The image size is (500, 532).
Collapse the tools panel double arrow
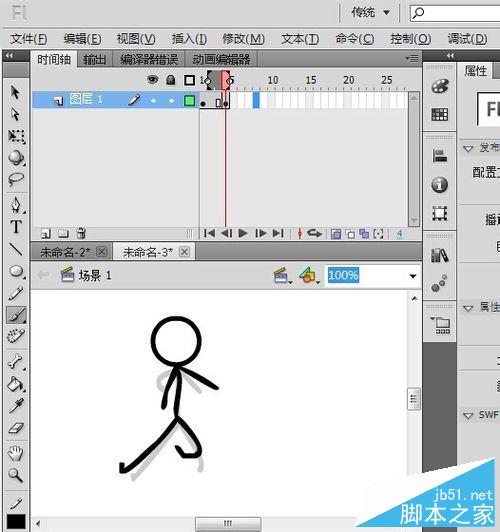[x=9, y=55]
